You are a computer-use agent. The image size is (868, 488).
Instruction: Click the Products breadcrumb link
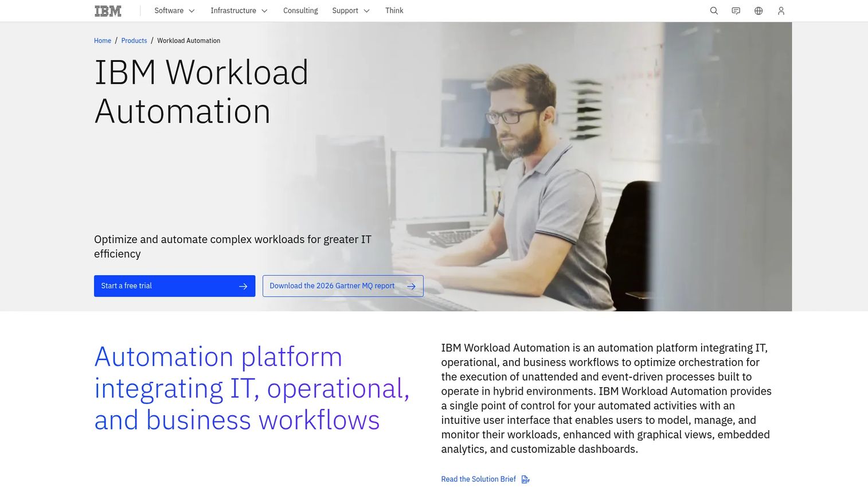[x=134, y=41]
